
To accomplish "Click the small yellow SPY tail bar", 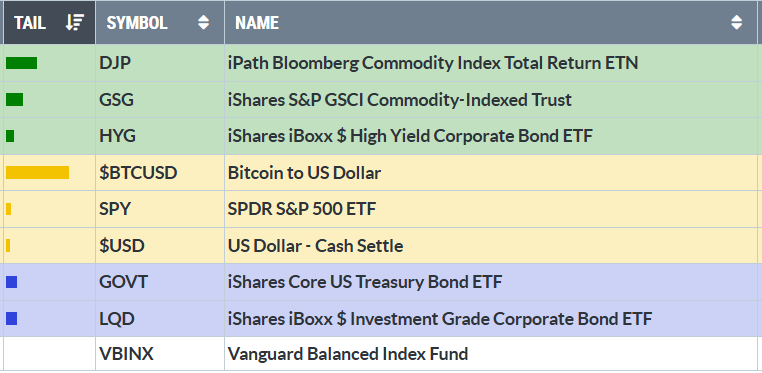I will pyautogui.click(x=9, y=209).
